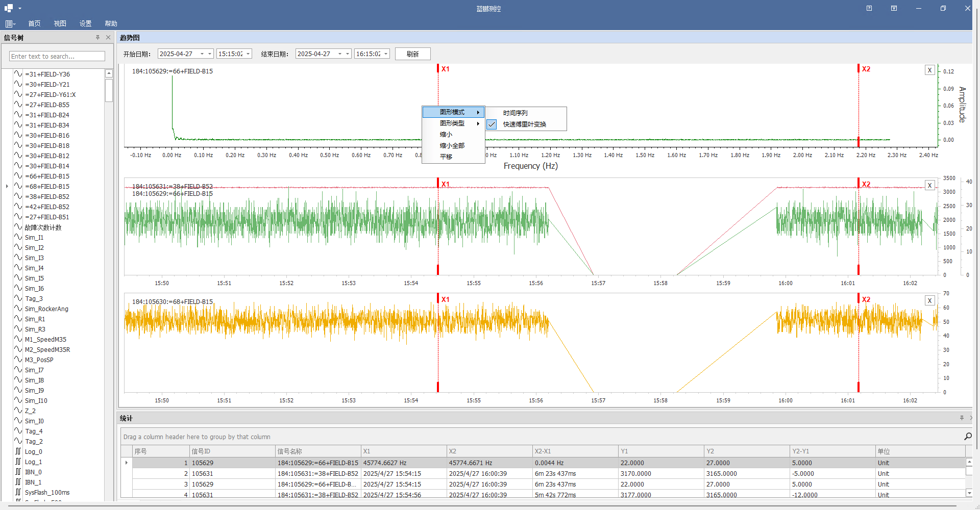
Task: Expand the end date dropdown
Action: (348, 54)
